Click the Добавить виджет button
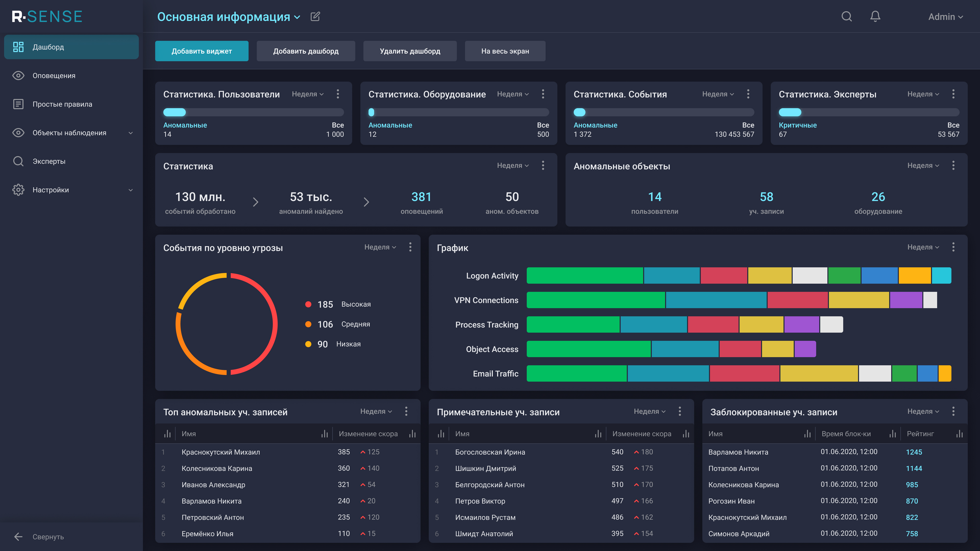The image size is (980, 551). (202, 51)
